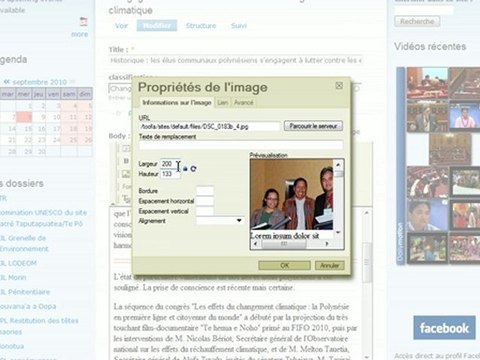The width and height of the screenshot is (480, 360).
Task: Click the page Title text field
Action: 236,60
